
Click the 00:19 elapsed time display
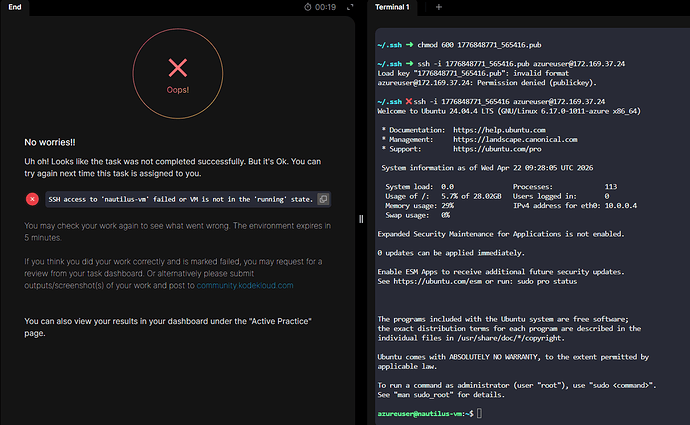click(x=326, y=7)
